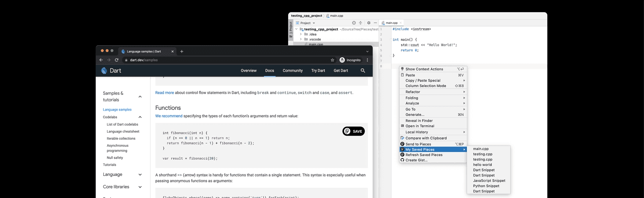
Task: Follow the Read more link
Action: coord(165,93)
